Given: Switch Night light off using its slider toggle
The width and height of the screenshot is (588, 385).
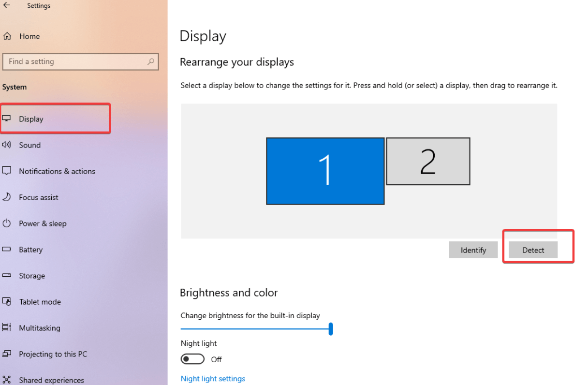Looking at the screenshot, I should click(x=192, y=359).
